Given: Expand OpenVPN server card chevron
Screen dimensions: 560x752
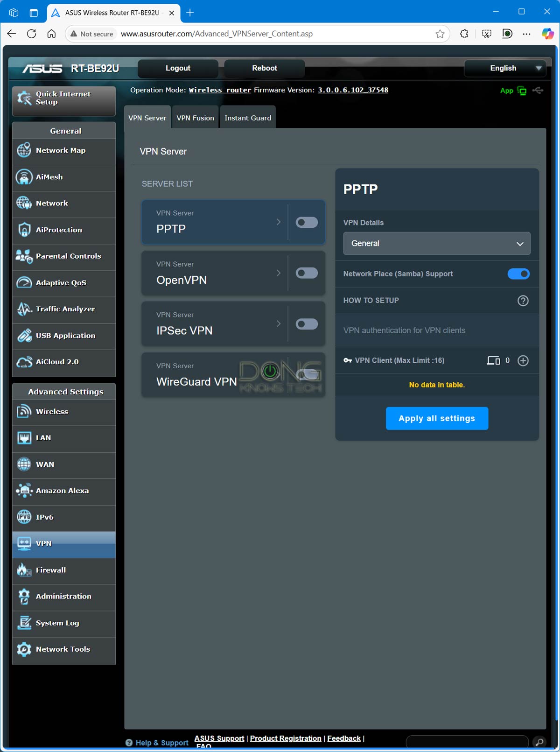Looking at the screenshot, I should point(279,273).
